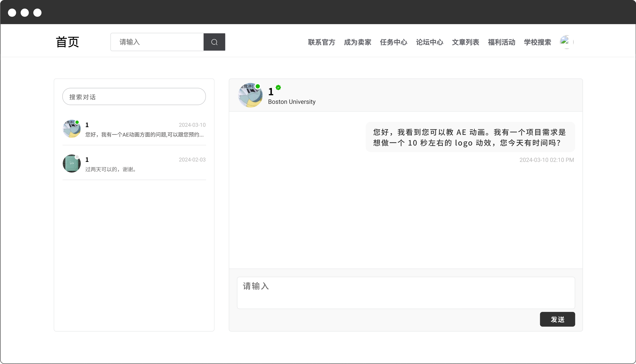Click the Boston University label
Viewport: 636px width, 364px height.
(292, 102)
